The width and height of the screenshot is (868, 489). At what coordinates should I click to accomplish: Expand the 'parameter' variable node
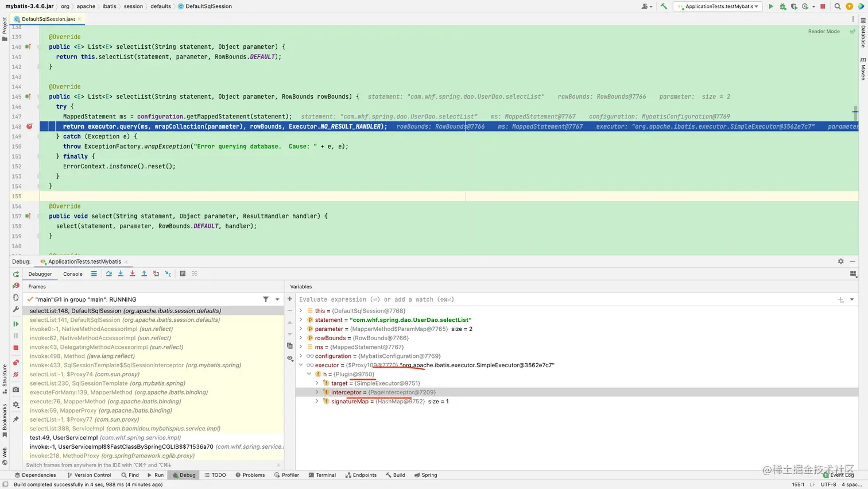(x=301, y=329)
